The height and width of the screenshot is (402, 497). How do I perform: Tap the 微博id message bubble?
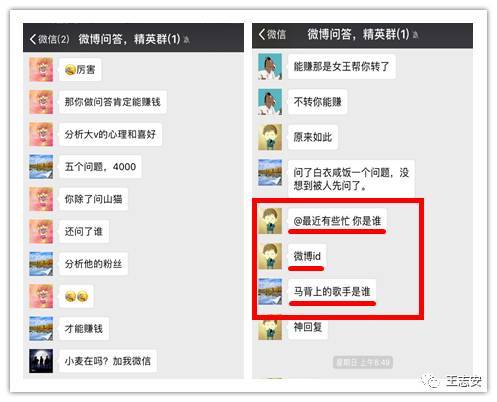click(307, 256)
